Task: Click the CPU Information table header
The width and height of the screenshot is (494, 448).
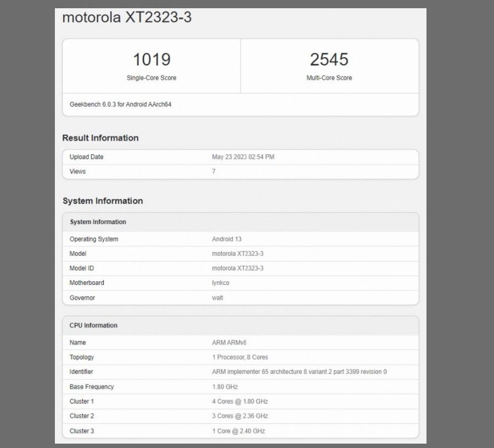Action: (93, 326)
